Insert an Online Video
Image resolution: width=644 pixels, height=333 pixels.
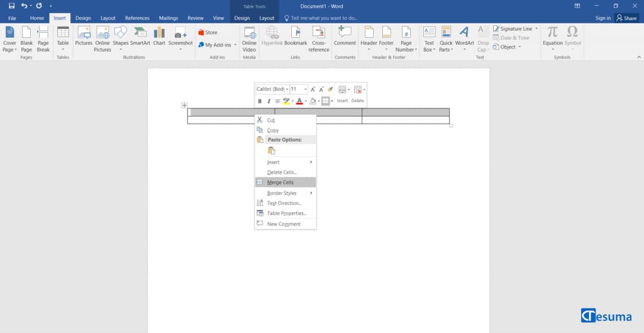[249, 39]
